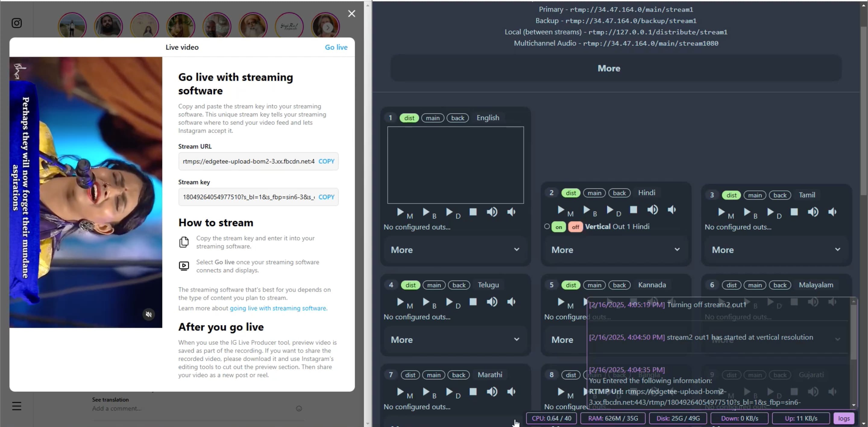Select back tag on Hindi stream

coord(619,193)
